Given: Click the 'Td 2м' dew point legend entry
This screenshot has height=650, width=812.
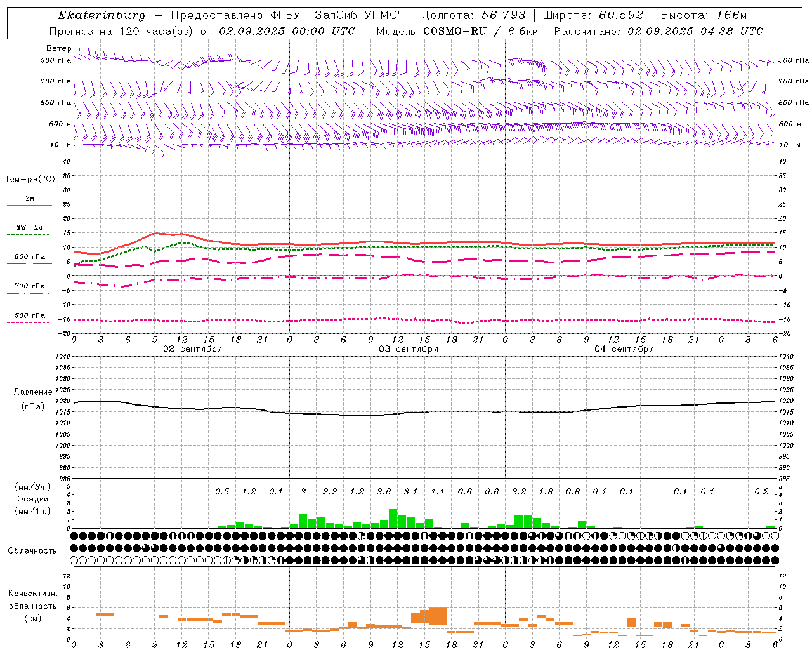Looking at the screenshot, I should coord(30,227).
